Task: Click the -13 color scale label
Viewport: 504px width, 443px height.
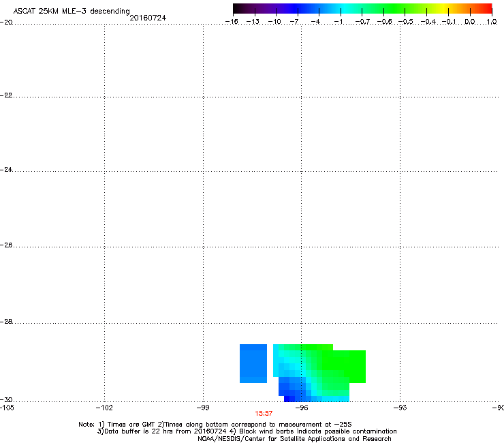Action: click(253, 22)
